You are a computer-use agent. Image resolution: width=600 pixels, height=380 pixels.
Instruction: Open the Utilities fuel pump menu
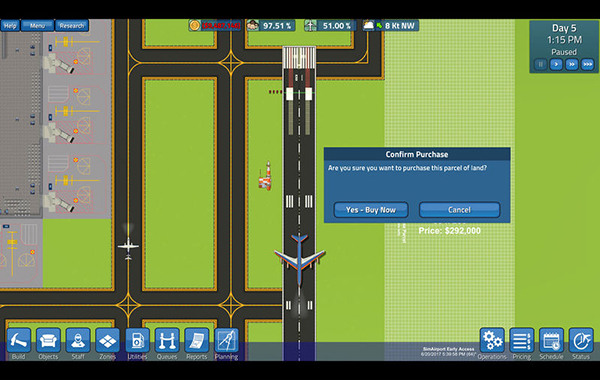point(137,340)
